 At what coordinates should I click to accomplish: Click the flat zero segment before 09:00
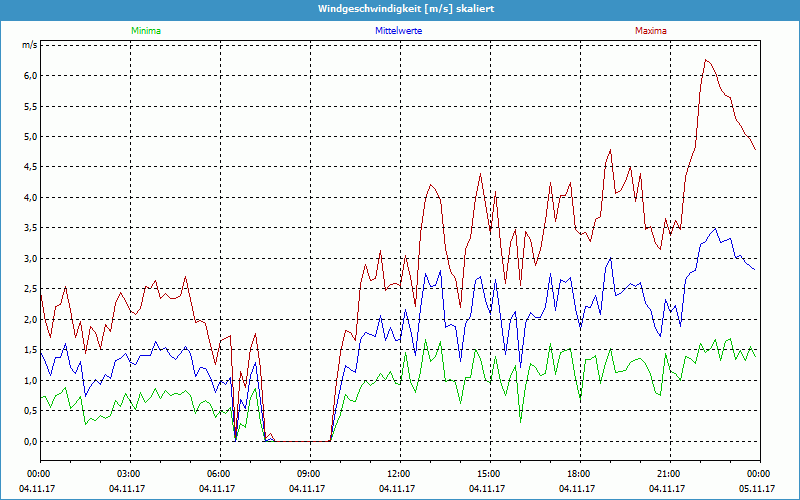[300, 441]
